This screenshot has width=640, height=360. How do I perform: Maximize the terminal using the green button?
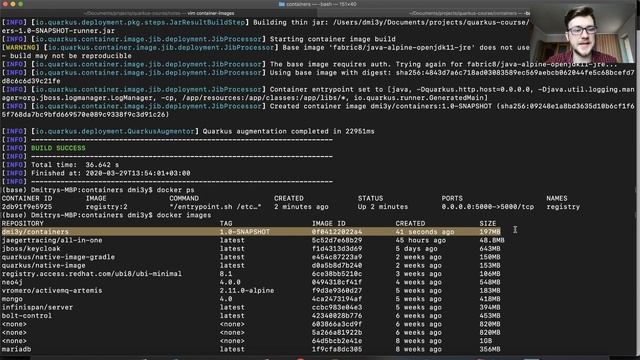(x=21, y=4)
